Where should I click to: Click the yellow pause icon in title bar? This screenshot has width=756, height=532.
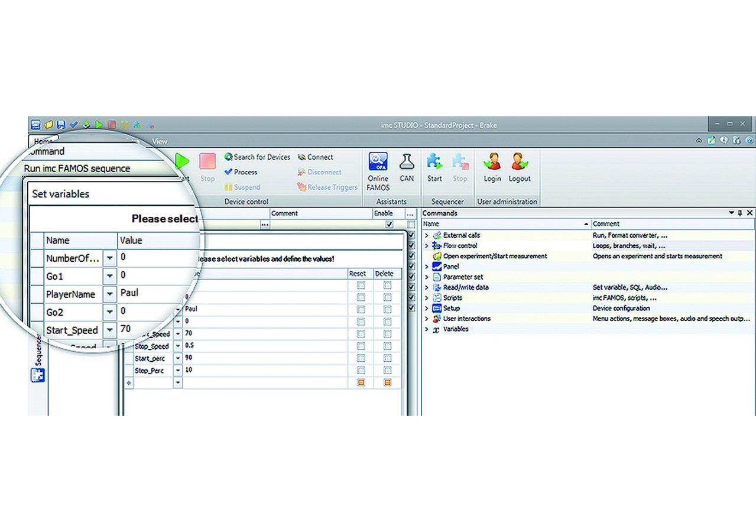pos(124,125)
